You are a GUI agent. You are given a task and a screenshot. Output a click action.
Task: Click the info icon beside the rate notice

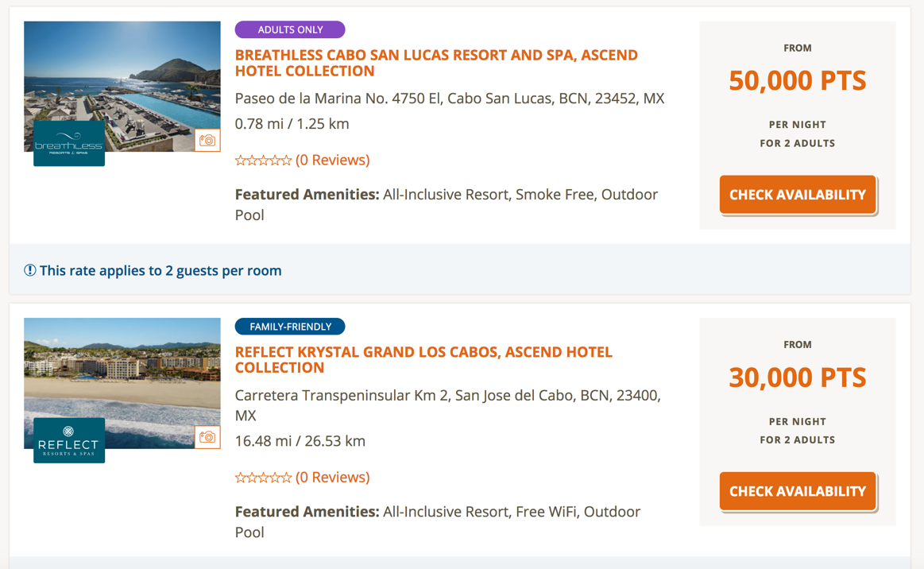click(x=30, y=270)
